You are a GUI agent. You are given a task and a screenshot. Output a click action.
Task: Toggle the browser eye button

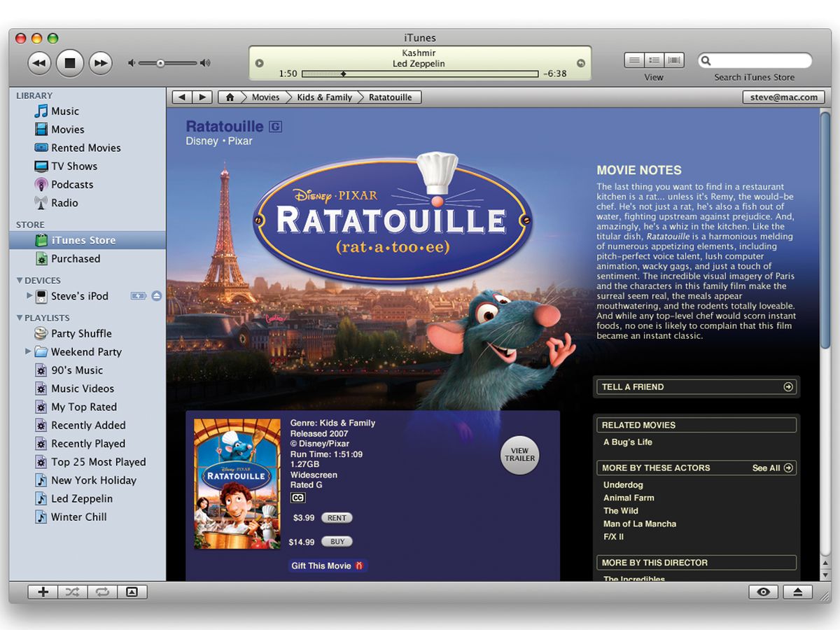[763, 592]
